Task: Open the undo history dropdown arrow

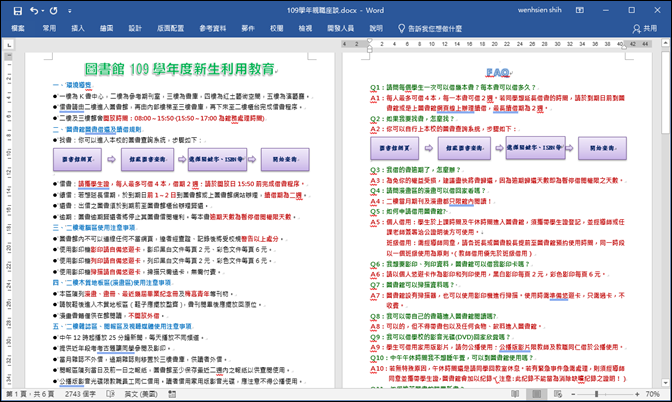Action: [42, 11]
